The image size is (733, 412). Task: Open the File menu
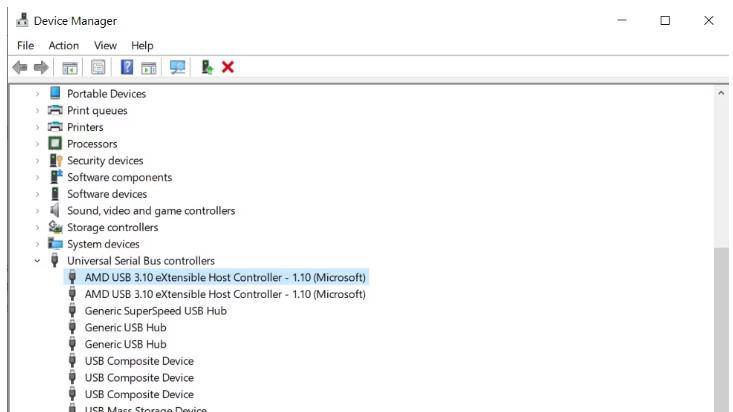tap(25, 45)
